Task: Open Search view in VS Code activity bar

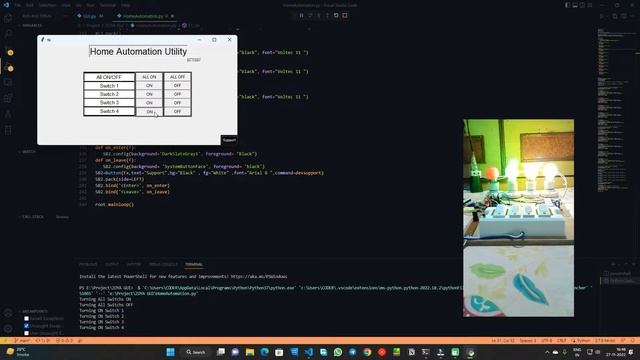Action: coord(8,34)
